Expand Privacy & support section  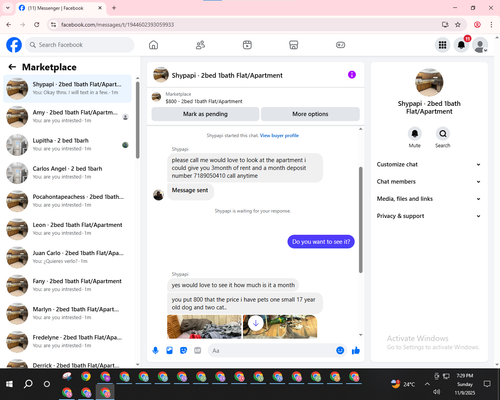[429, 216]
